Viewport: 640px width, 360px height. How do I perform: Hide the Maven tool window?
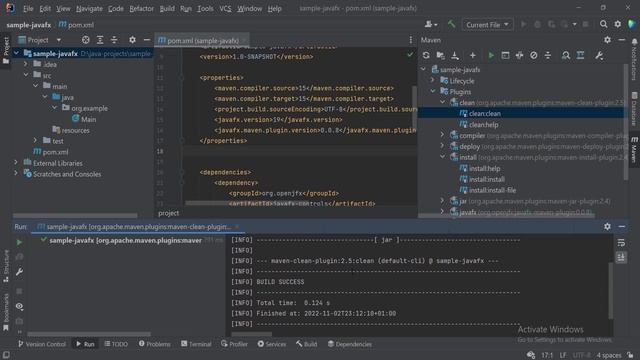tap(622, 40)
